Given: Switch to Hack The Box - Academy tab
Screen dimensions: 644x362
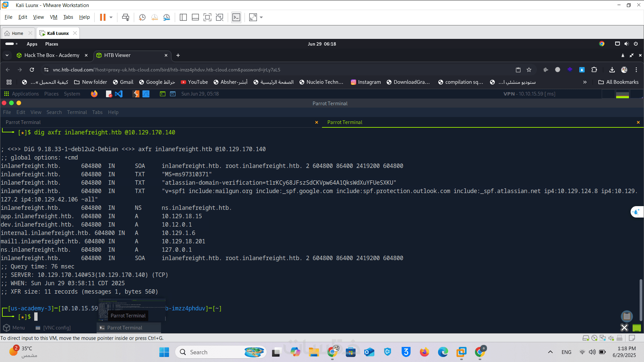Looking at the screenshot, I should pos(52,55).
